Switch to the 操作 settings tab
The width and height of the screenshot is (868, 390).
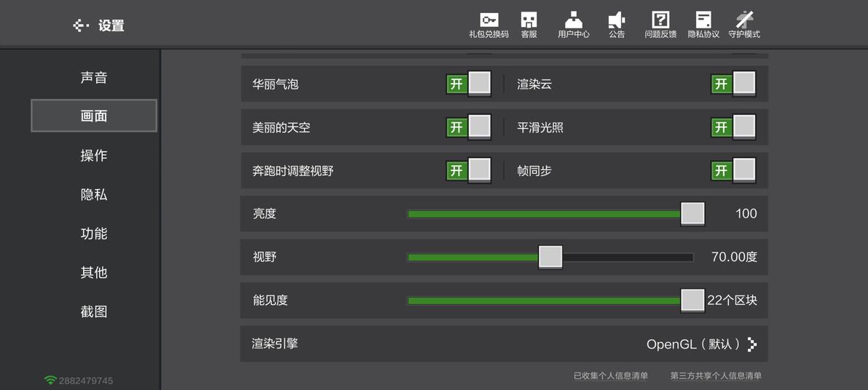pos(93,156)
